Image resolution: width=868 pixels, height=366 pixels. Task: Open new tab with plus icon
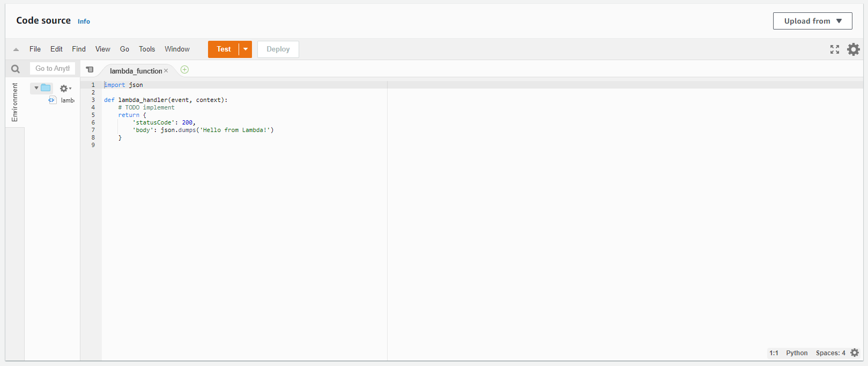click(184, 70)
